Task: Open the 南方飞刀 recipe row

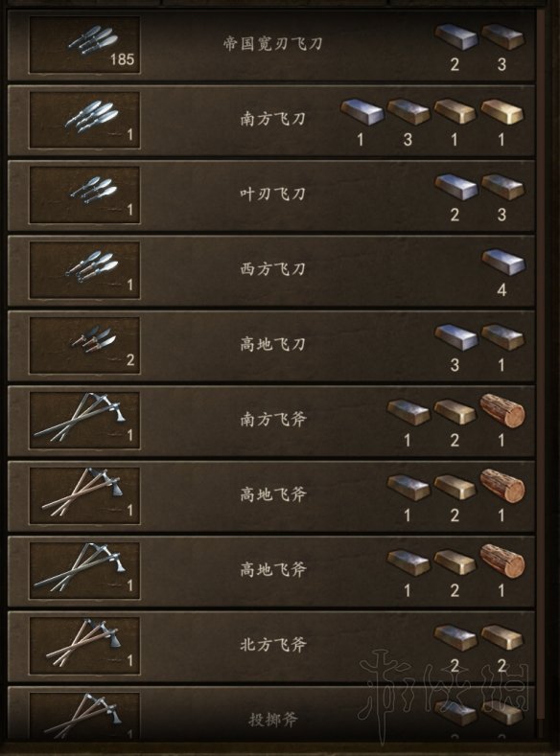Action: pyautogui.click(x=271, y=120)
